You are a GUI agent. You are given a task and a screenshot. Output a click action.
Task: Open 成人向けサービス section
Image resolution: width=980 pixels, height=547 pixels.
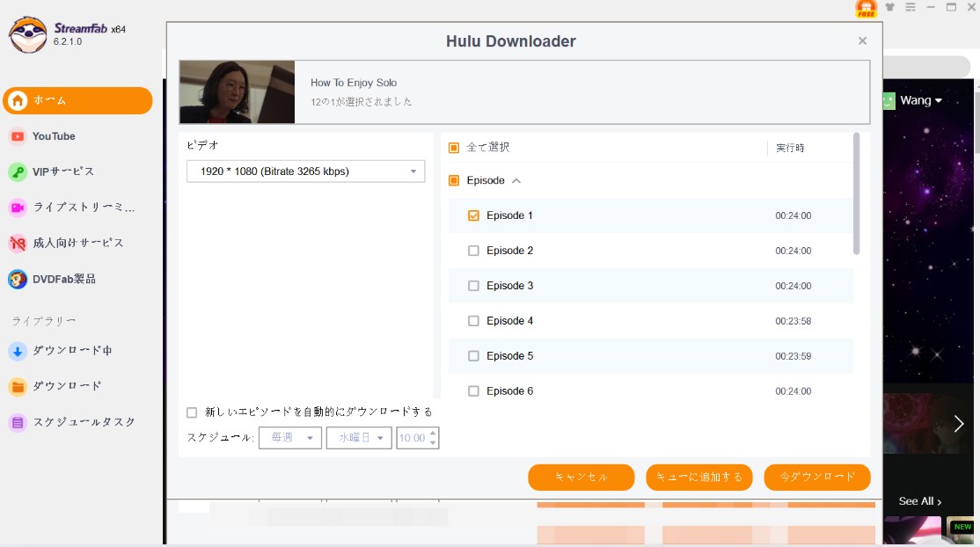(78, 244)
